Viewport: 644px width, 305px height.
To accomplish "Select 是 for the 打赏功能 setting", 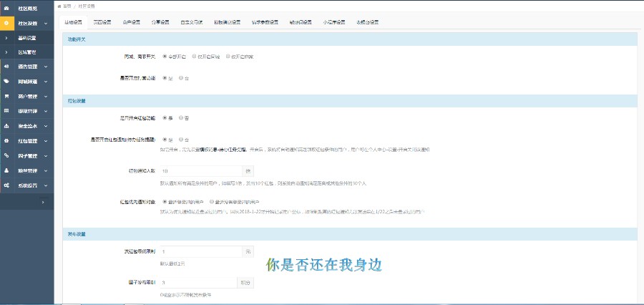I will click(x=165, y=78).
